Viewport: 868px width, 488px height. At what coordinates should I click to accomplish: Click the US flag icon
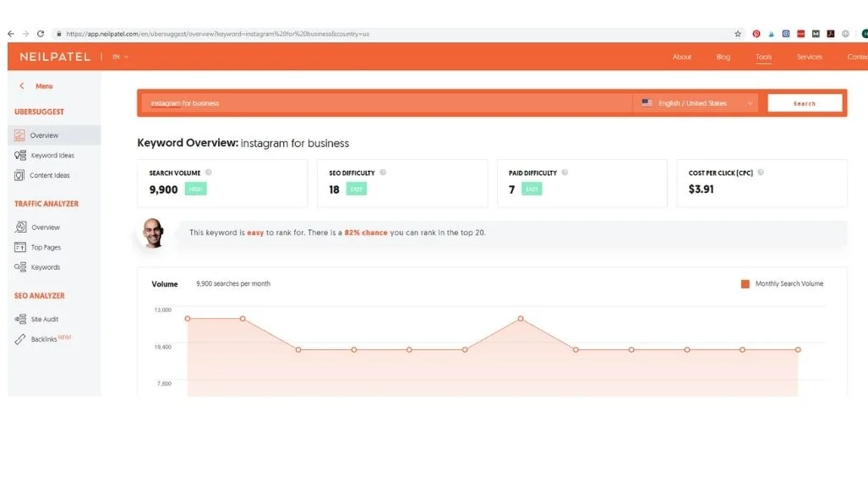(x=647, y=102)
